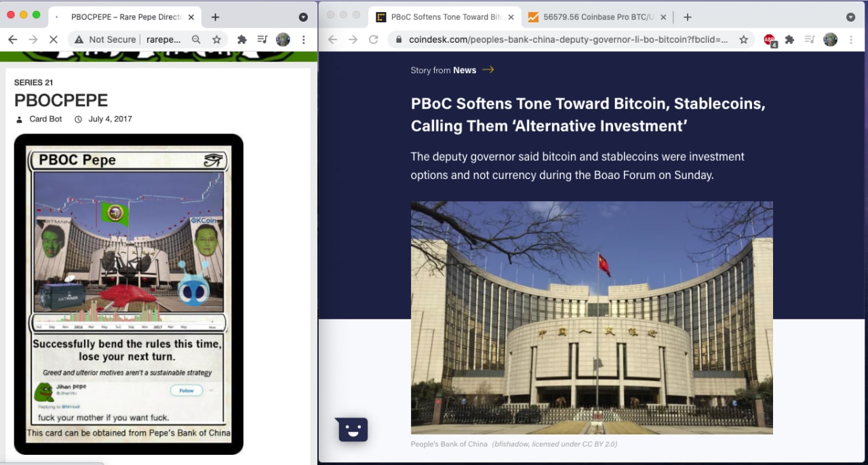Click the coindesk.com address bar
The height and width of the screenshot is (465, 868).
click(568, 39)
